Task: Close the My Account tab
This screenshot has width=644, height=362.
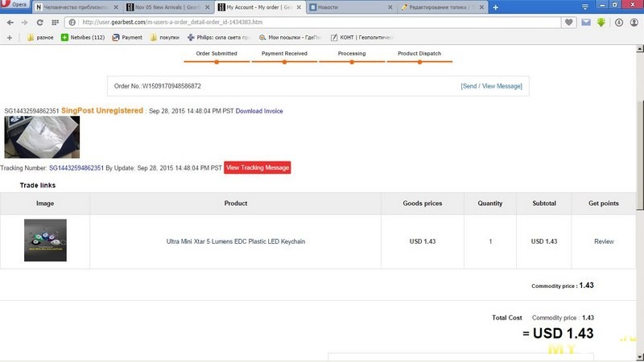Action: tap(299, 7)
